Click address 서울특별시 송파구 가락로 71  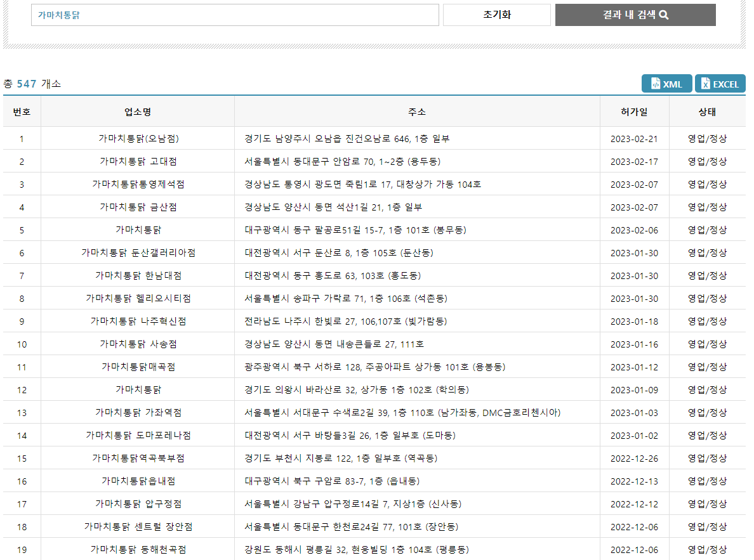pos(346,299)
